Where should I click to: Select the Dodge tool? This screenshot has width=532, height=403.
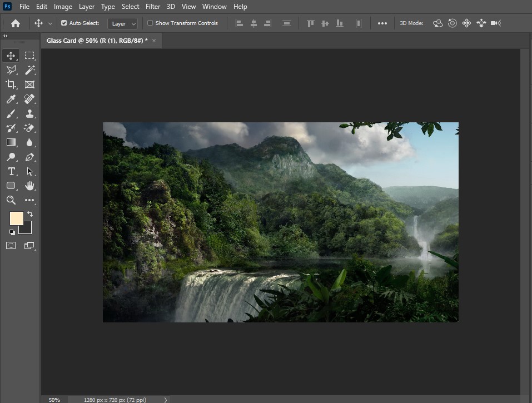coord(11,157)
